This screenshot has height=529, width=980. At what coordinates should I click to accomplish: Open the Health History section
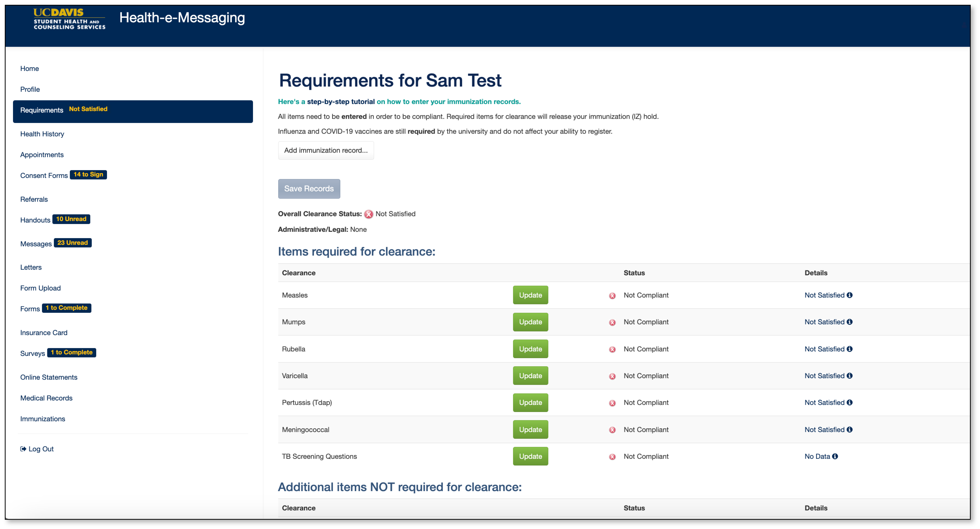pos(42,134)
